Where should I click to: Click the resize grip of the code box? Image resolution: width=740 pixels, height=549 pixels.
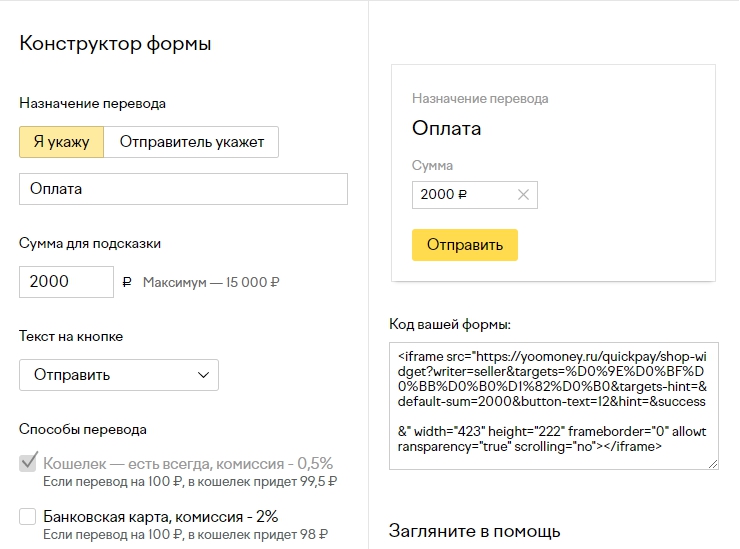click(x=713, y=463)
